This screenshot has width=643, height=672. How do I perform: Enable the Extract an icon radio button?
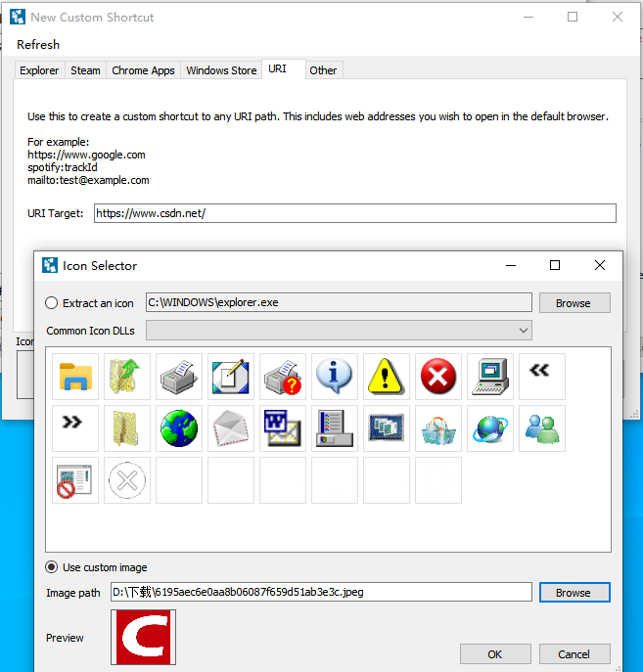click(52, 303)
